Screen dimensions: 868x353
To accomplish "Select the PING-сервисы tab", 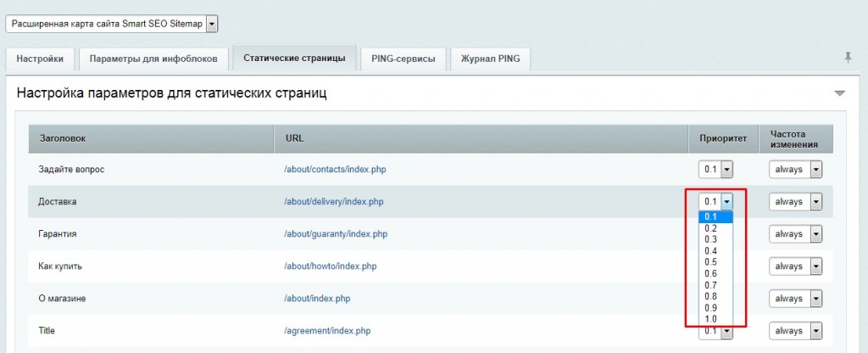I will click(x=403, y=59).
